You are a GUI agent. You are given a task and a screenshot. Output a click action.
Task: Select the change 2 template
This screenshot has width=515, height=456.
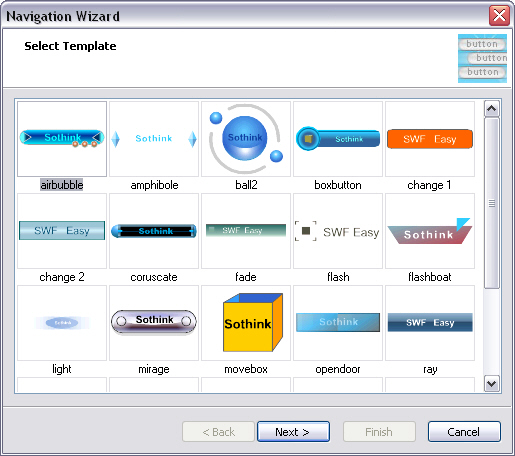[x=62, y=231]
